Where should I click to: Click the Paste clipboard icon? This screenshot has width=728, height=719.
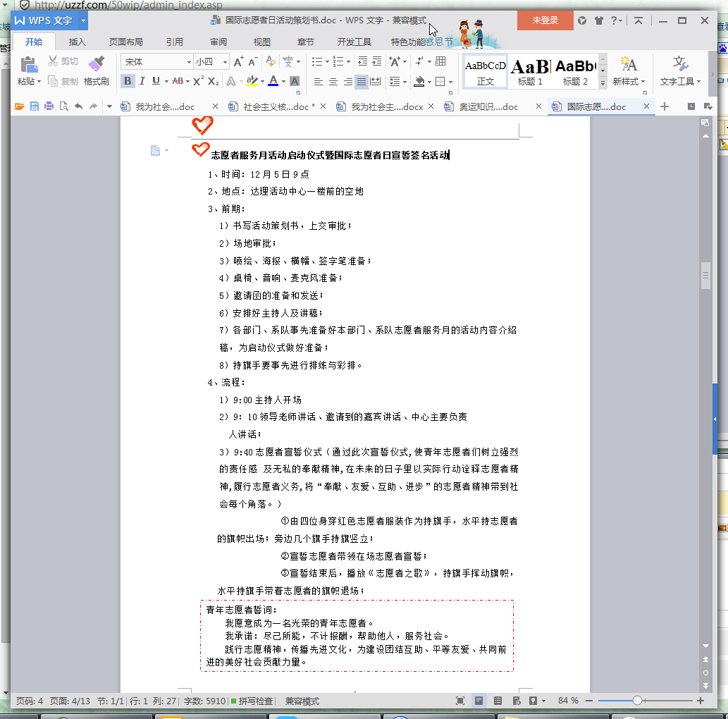click(x=29, y=65)
